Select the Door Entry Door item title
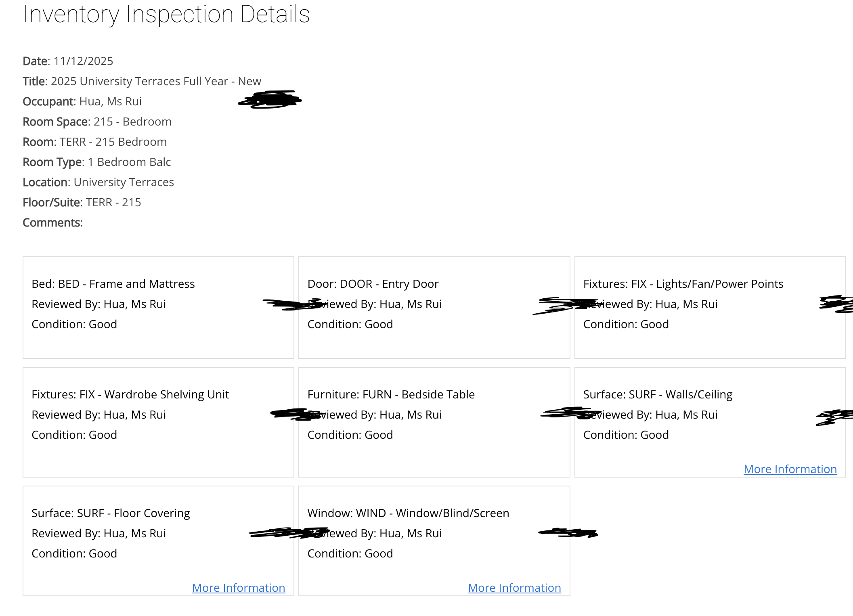Viewport: 853px width, 616px height. pos(373,284)
